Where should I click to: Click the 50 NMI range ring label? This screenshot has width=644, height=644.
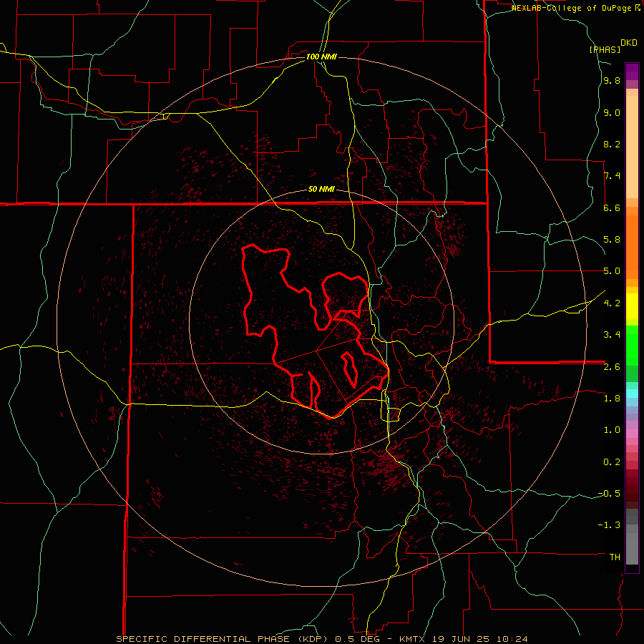[321, 190]
